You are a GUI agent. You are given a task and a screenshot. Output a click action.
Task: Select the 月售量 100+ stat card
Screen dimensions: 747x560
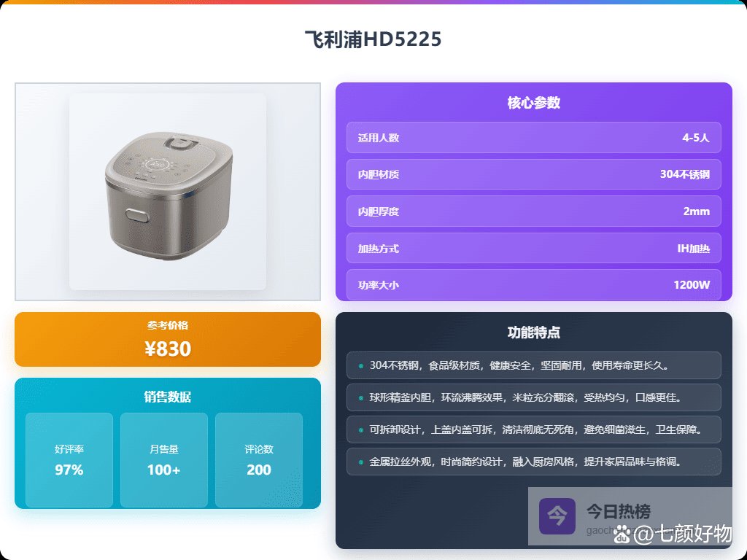[164, 460]
